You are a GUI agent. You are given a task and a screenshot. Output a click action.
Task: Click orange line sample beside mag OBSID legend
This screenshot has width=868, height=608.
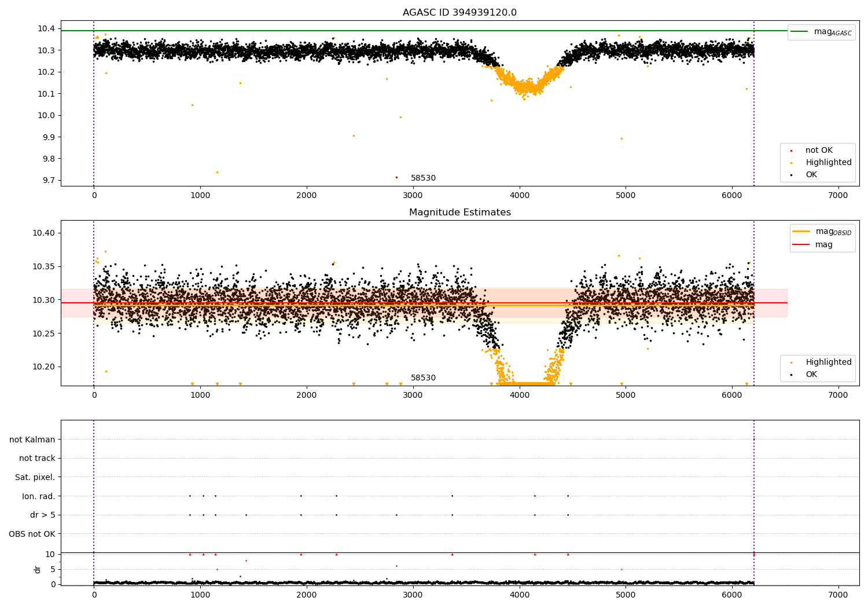point(801,232)
